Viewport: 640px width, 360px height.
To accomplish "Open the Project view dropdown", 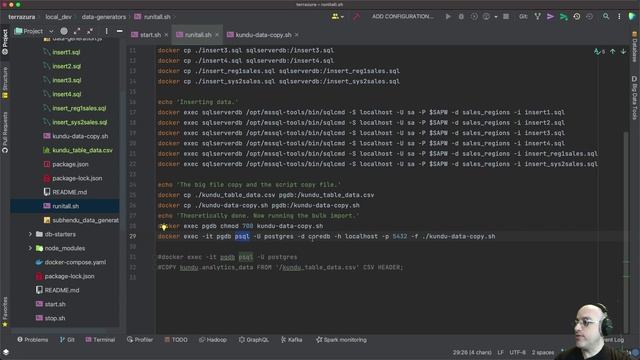I will 34,31.
